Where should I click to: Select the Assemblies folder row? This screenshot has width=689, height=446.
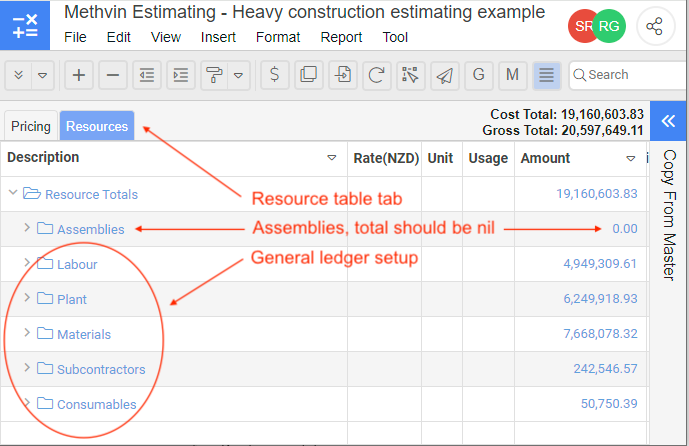click(x=91, y=229)
